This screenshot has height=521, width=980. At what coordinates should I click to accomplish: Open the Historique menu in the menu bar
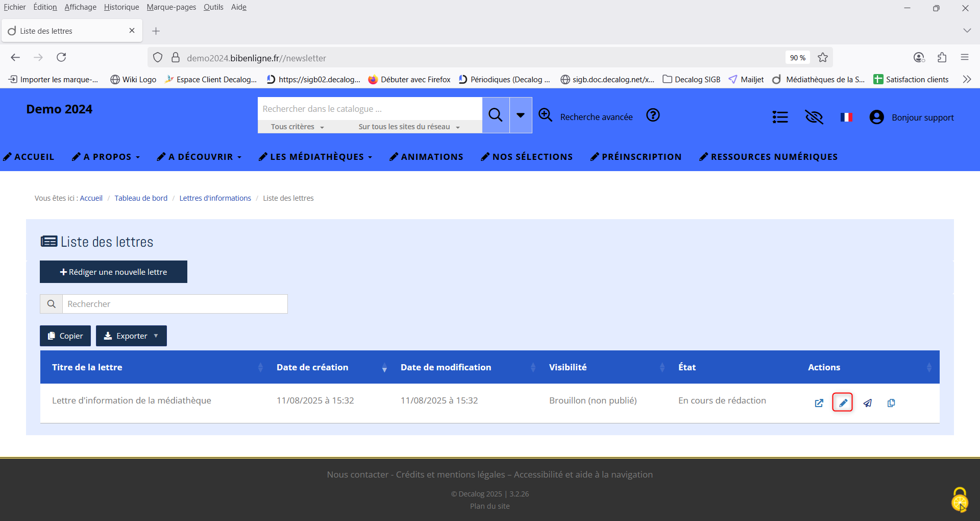click(x=121, y=7)
